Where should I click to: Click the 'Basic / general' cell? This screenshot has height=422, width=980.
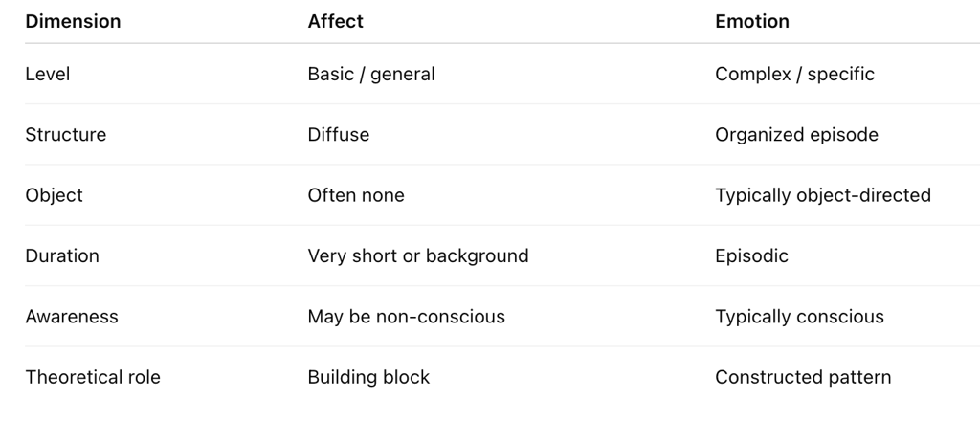(371, 74)
